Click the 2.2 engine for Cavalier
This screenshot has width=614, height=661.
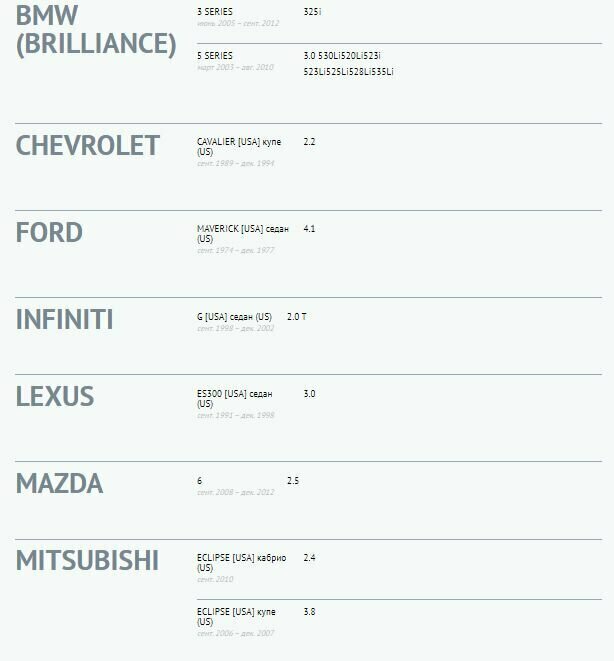[x=309, y=142]
